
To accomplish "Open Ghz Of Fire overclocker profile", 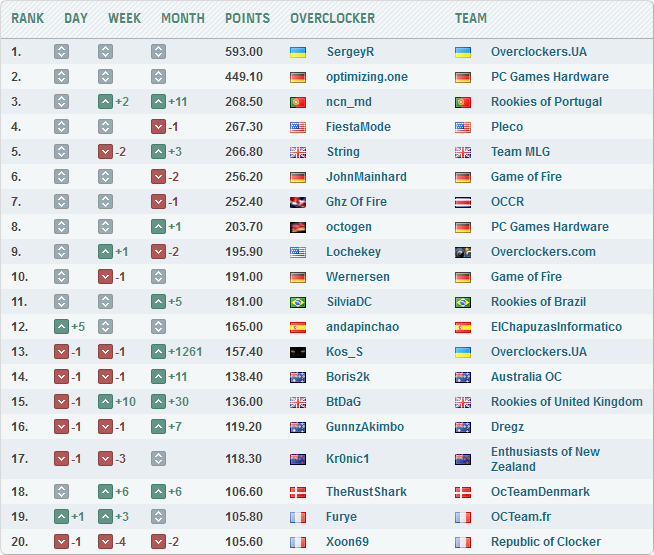I will (x=356, y=202).
